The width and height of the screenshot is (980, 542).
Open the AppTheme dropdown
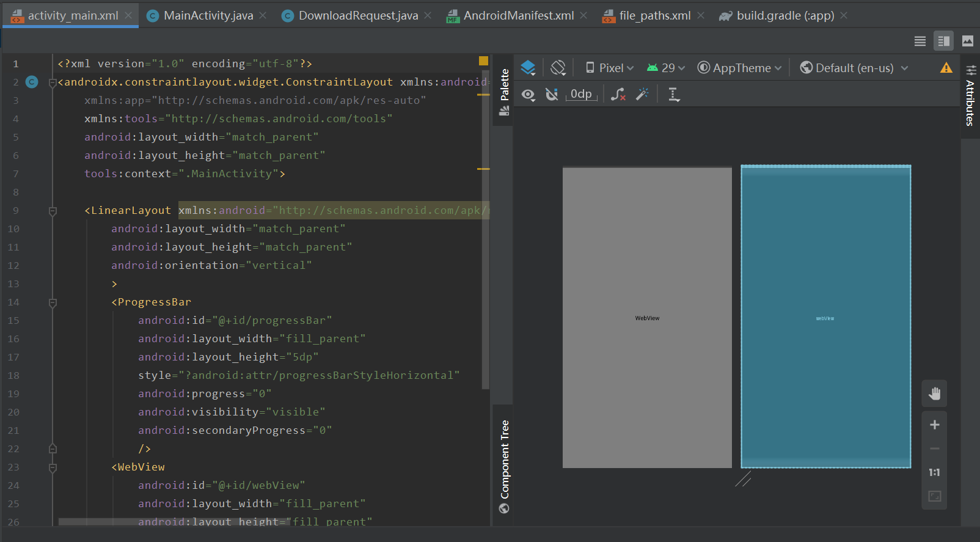[x=739, y=68]
